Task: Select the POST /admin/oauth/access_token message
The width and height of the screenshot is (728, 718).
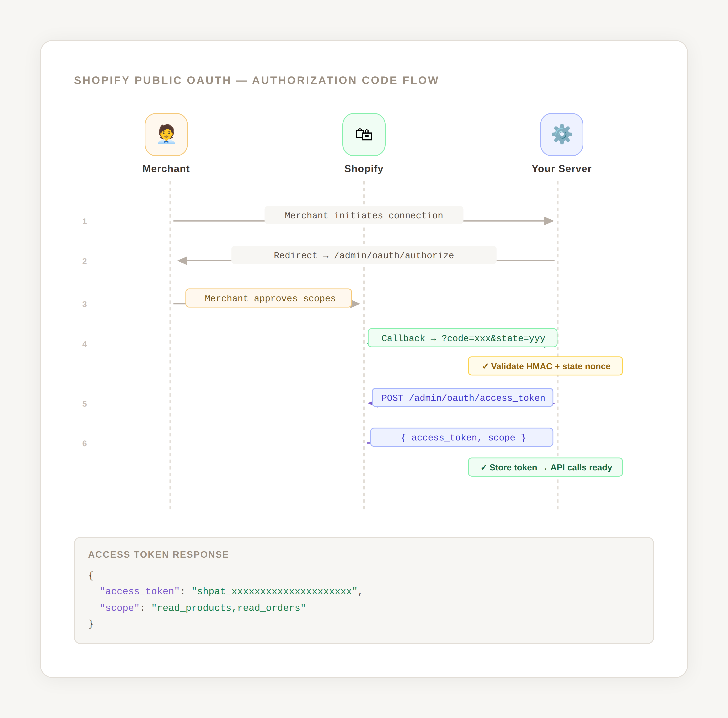Action: click(x=462, y=398)
